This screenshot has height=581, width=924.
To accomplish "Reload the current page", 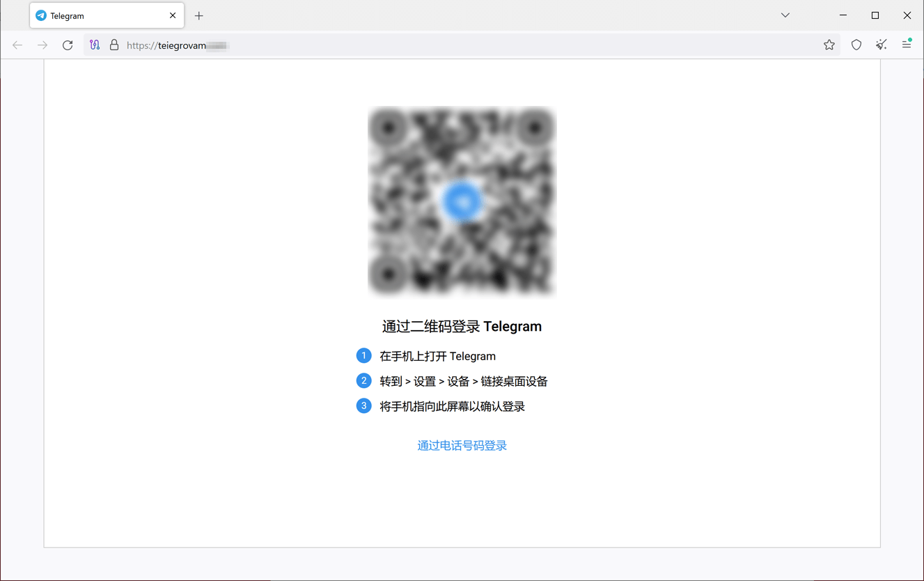I will click(68, 45).
